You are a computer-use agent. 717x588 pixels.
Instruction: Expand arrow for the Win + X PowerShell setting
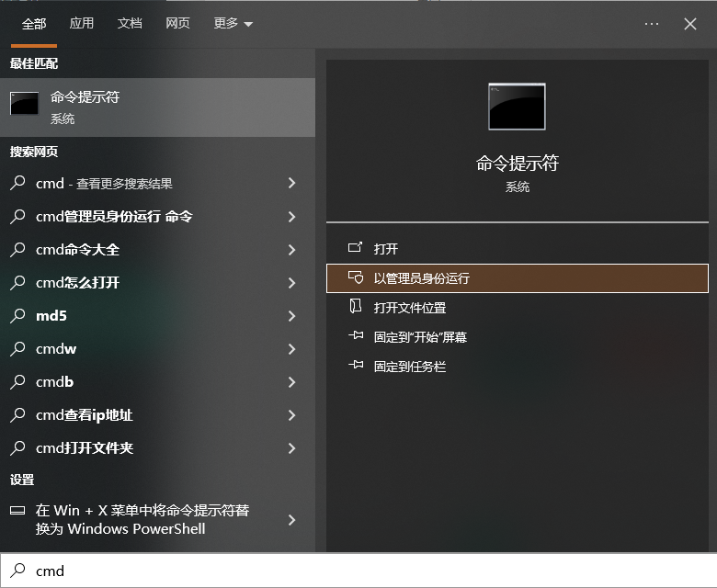[291, 519]
